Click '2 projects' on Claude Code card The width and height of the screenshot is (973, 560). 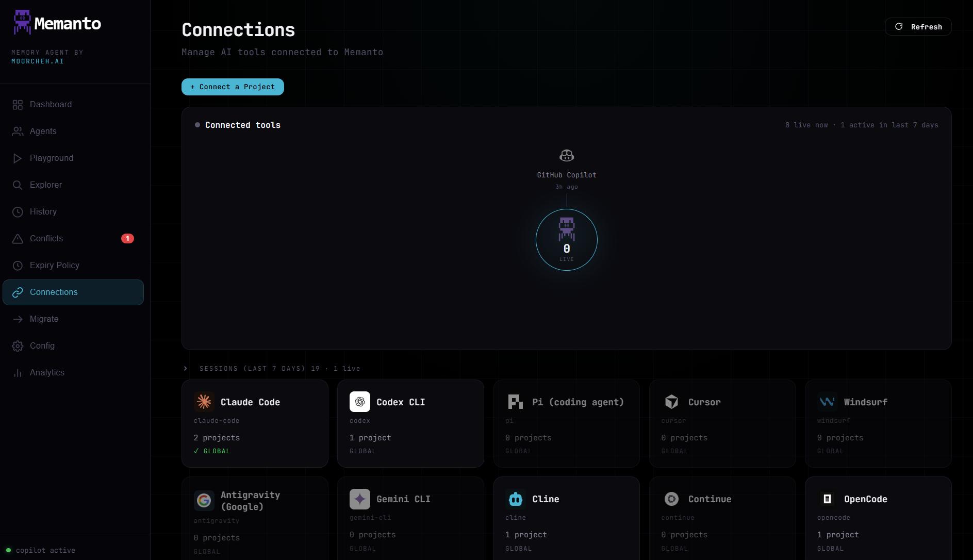217,438
